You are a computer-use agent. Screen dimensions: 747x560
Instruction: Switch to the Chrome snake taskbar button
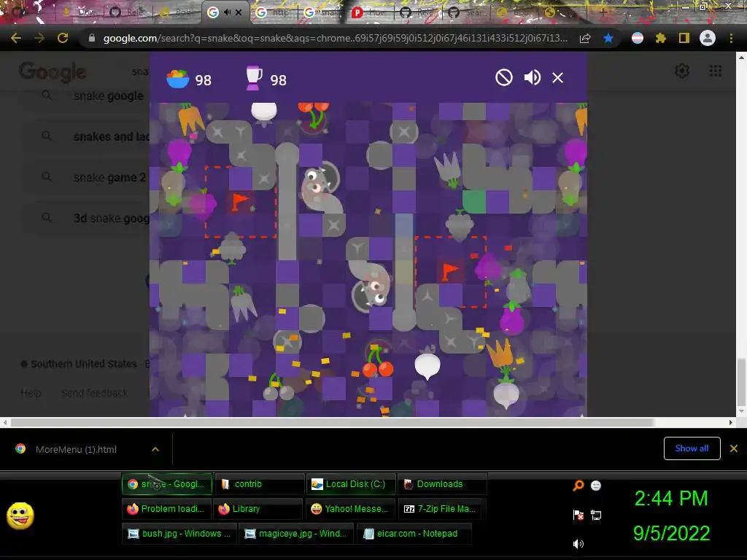[x=167, y=484]
